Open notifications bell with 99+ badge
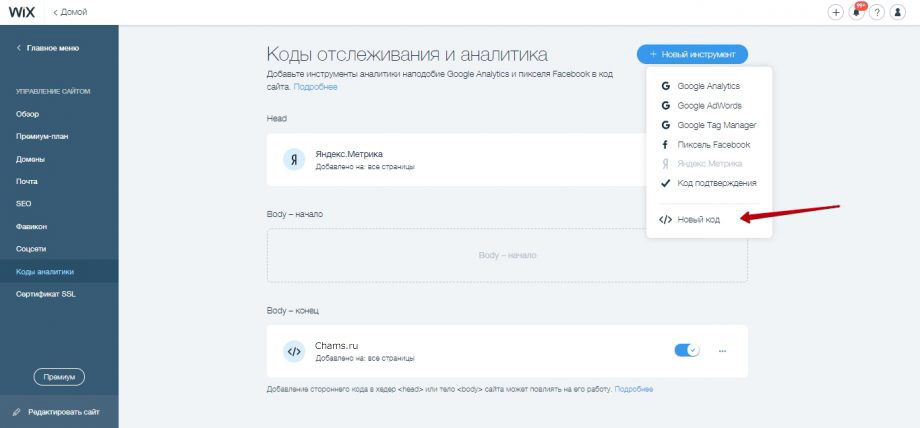Viewport: 920px width, 428px height. click(857, 12)
